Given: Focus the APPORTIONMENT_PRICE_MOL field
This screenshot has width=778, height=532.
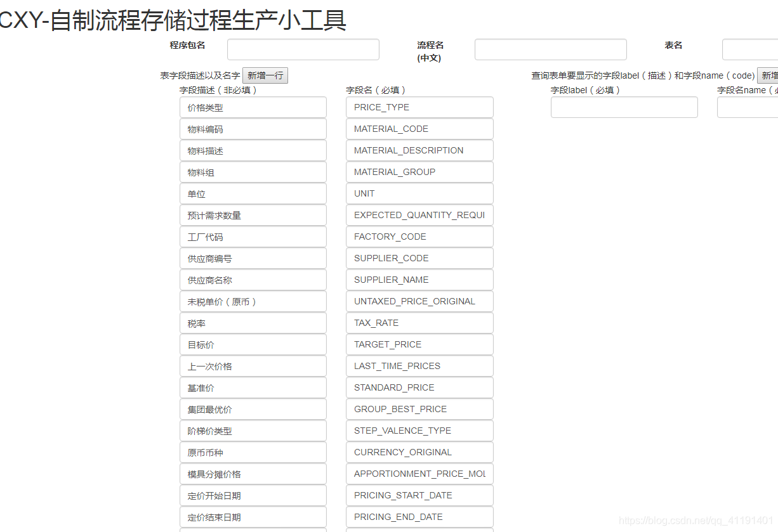Looking at the screenshot, I should coord(419,474).
